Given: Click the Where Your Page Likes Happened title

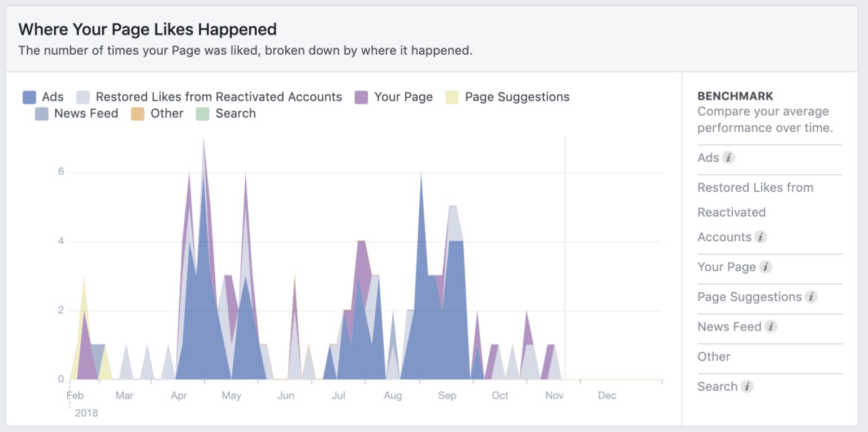Looking at the screenshot, I should pos(147,29).
